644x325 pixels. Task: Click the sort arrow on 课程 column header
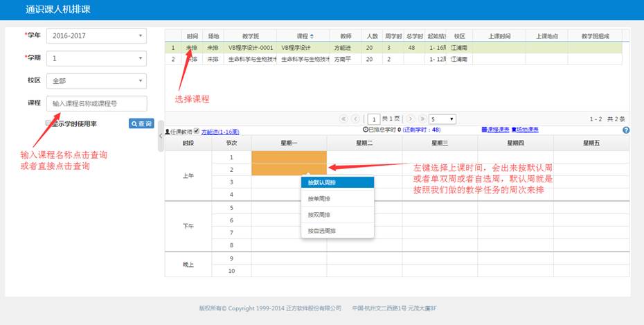[x=311, y=36]
